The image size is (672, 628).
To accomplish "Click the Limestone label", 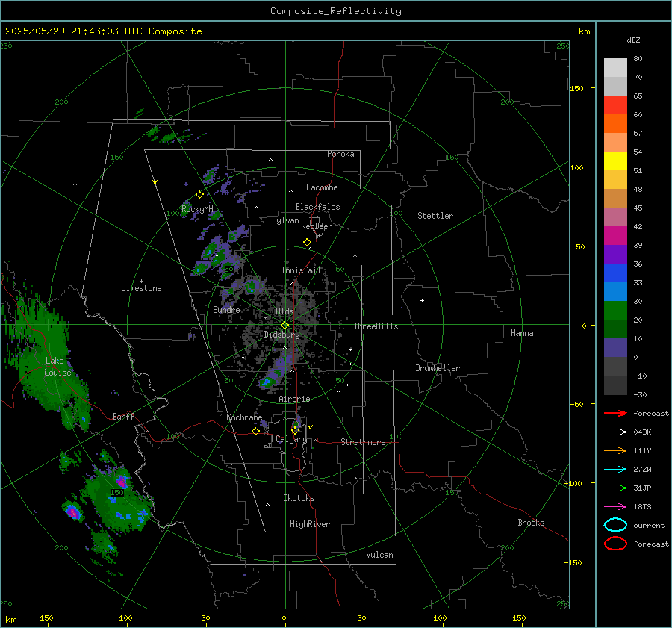I will 141,288.
